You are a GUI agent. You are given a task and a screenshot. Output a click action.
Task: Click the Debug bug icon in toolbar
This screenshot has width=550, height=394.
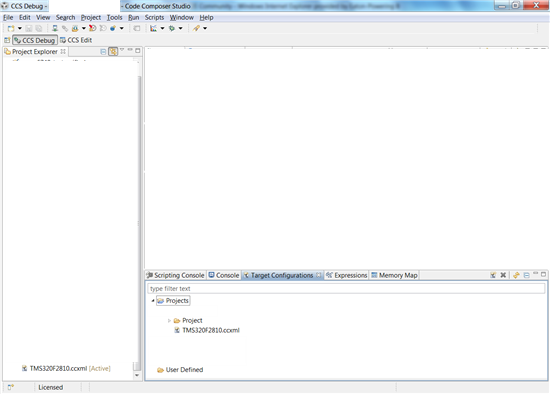(x=172, y=28)
